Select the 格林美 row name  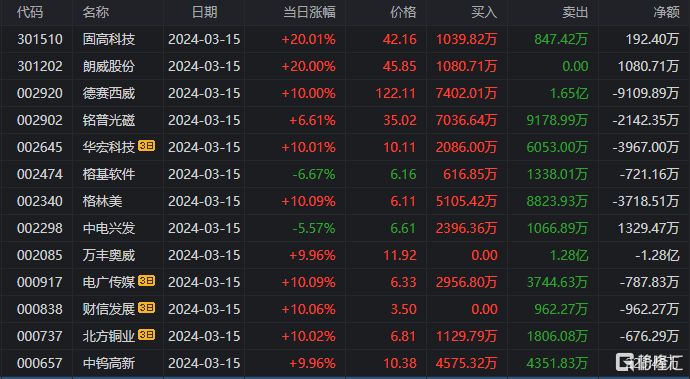102,201
